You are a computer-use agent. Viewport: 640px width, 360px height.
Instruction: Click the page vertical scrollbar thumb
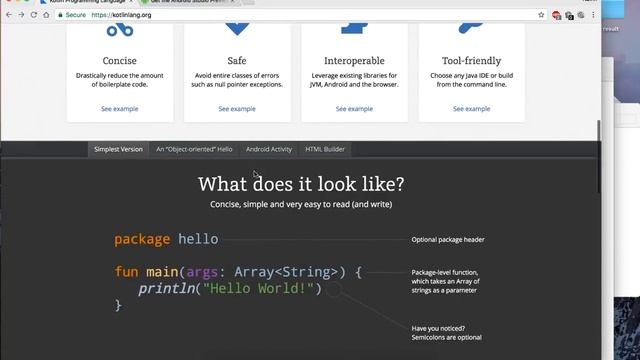pos(599,156)
